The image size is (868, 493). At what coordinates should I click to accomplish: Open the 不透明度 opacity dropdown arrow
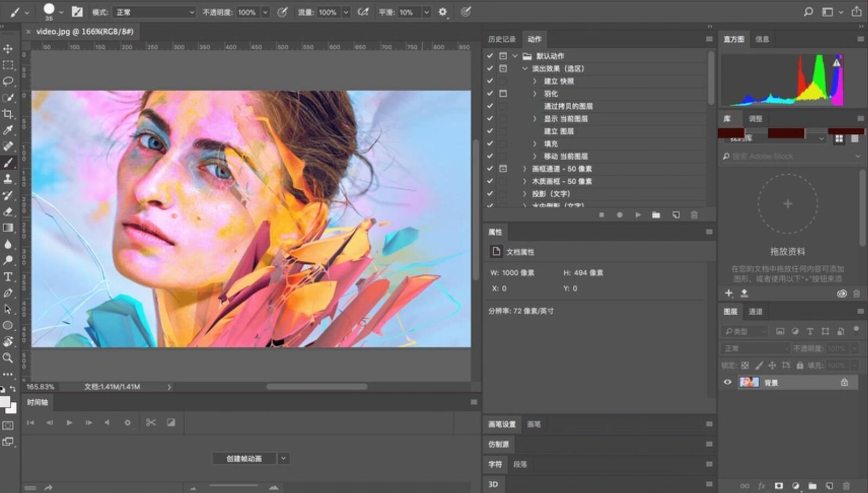[265, 12]
